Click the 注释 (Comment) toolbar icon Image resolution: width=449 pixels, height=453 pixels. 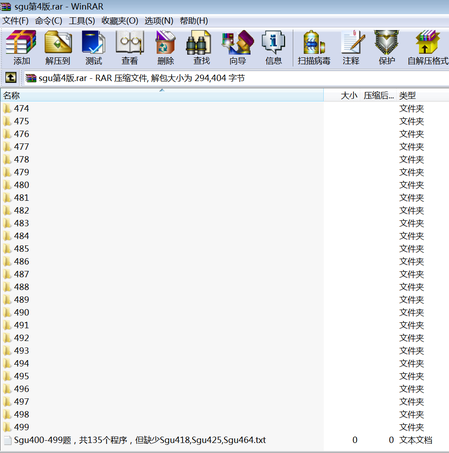(351, 48)
